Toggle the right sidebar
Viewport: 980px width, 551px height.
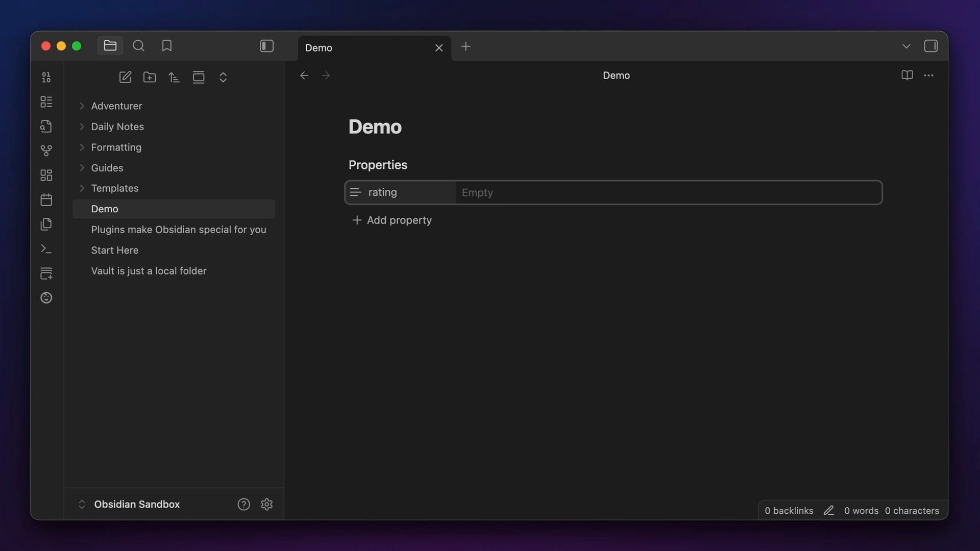(930, 46)
